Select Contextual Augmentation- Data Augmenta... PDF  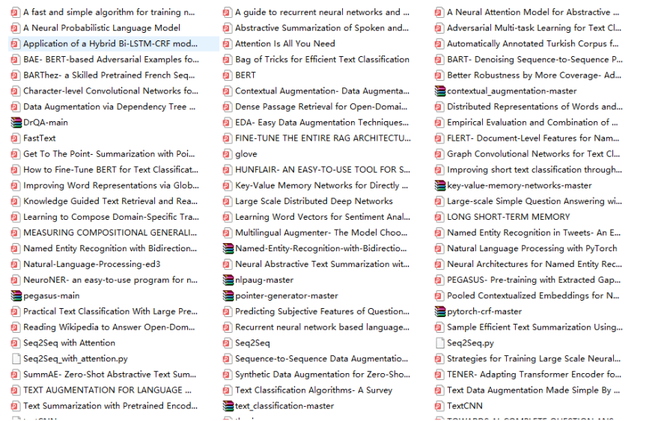point(322,91)
